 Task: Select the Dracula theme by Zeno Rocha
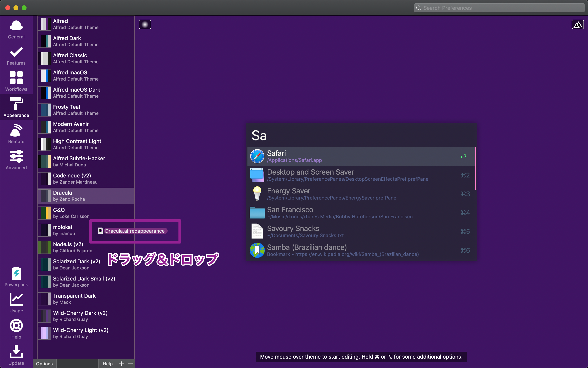click(86, 196)
